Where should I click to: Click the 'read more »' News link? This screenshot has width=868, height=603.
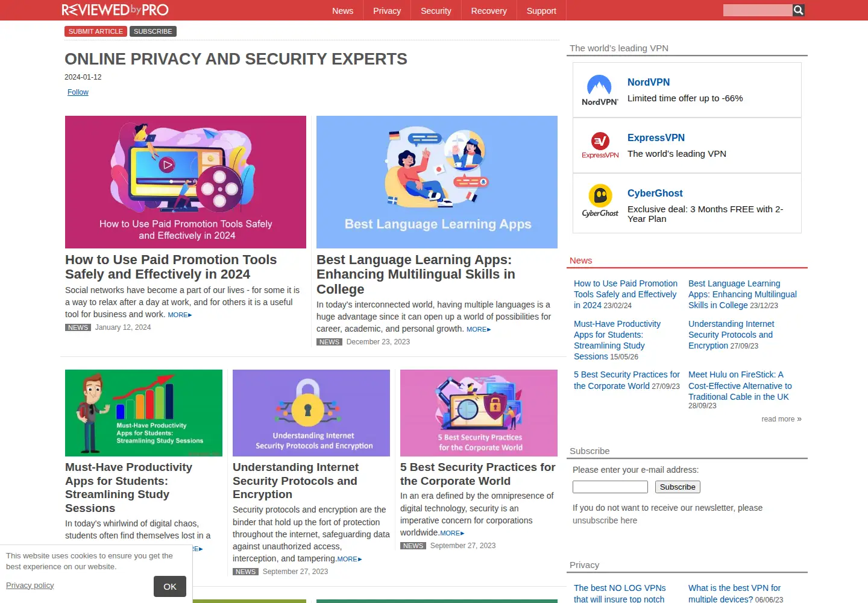tap(781, 419)
